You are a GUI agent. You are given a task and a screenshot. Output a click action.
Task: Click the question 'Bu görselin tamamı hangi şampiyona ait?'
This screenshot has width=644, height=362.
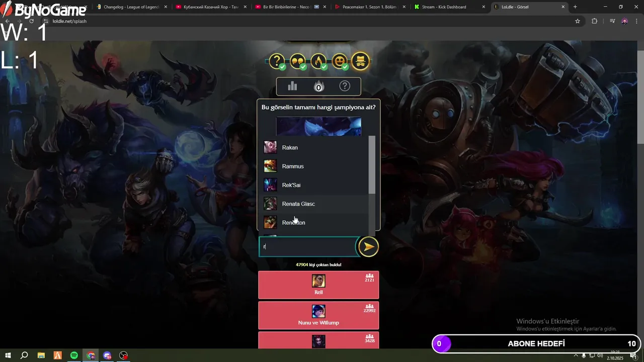click(318, 107)
